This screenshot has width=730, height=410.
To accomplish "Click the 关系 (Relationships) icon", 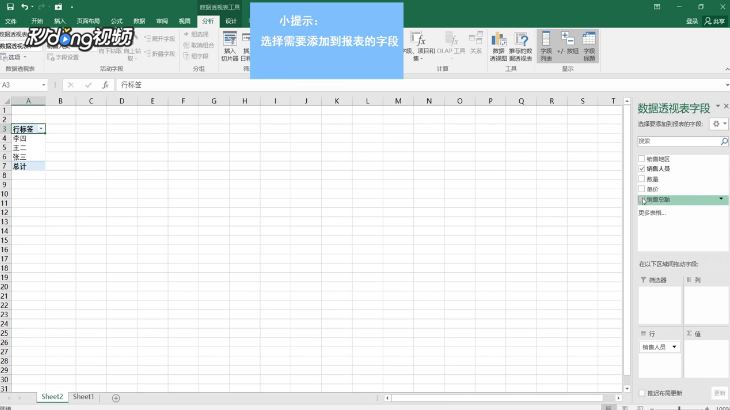I will point(476,43).
